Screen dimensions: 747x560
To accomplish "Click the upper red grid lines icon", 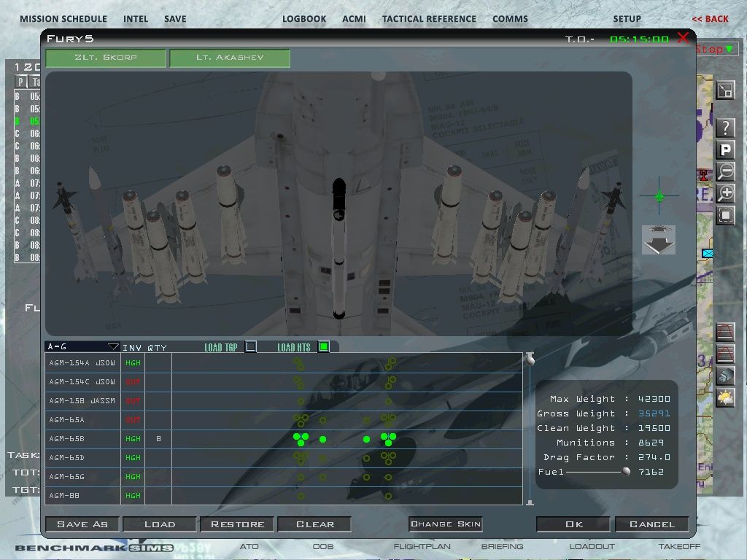I will (x=725, y=332).
